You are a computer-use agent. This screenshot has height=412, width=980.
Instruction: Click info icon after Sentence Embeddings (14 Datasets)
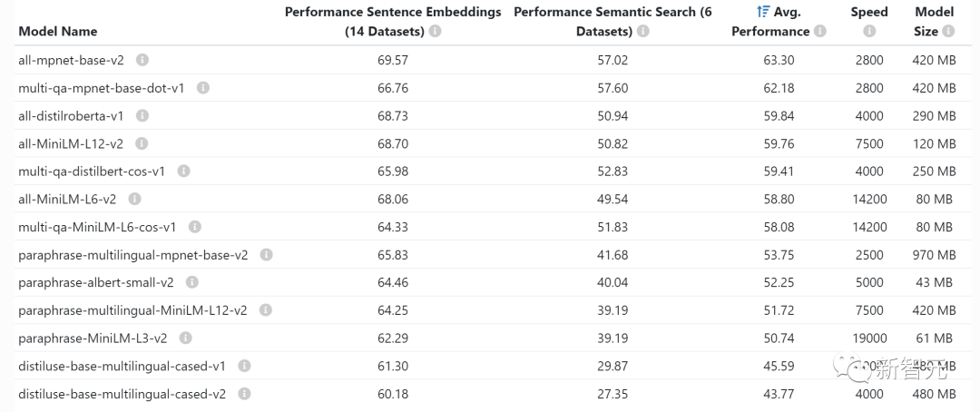[x=436, y=31]
